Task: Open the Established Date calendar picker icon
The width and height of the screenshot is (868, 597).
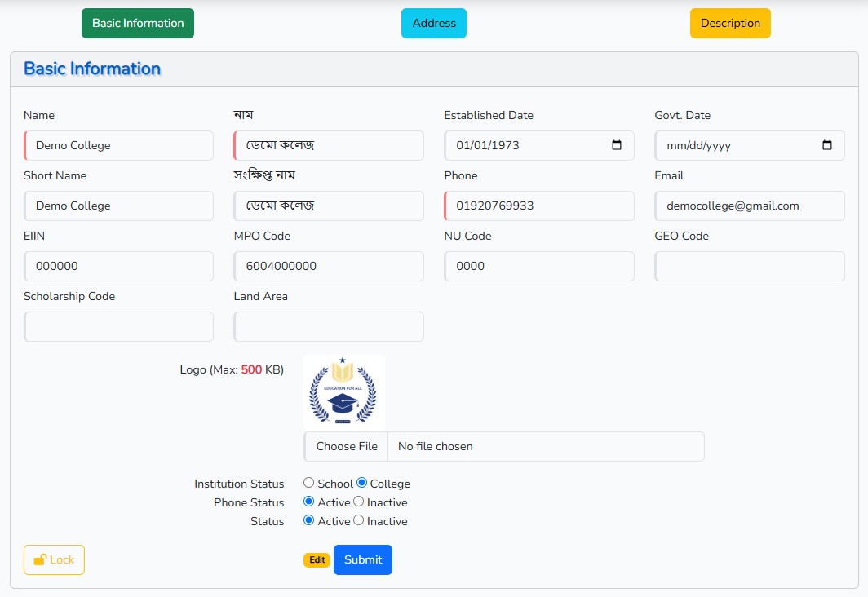Action: pos(617,145)
